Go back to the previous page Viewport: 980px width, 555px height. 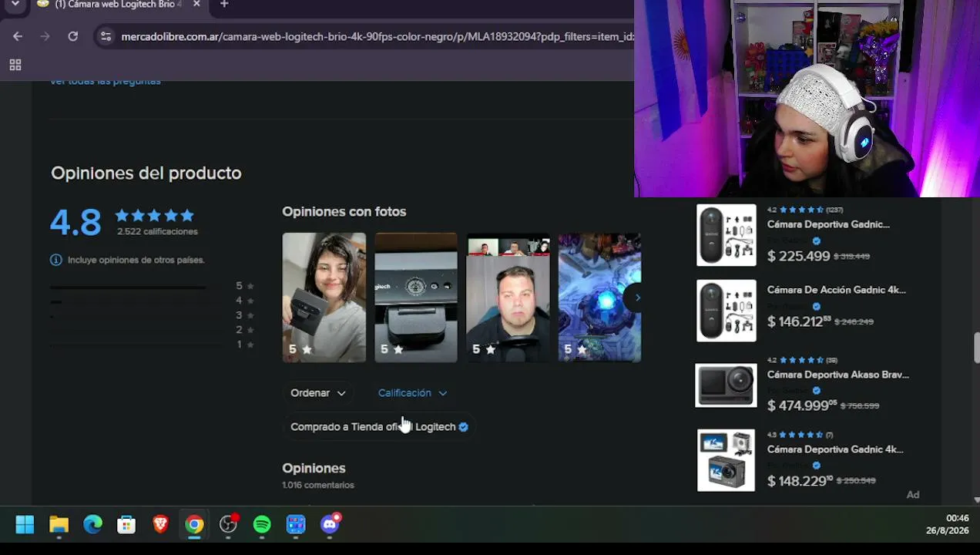[x=18, y=36]
